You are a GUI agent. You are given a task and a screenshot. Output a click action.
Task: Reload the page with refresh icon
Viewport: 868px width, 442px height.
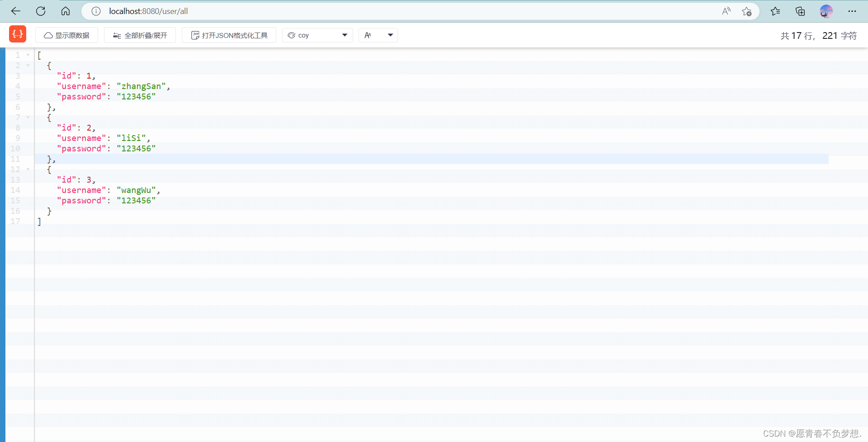pos(41,11)
